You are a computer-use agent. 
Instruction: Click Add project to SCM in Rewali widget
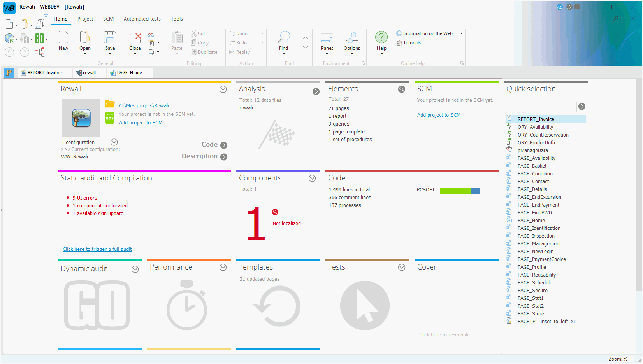coord(141,123)
